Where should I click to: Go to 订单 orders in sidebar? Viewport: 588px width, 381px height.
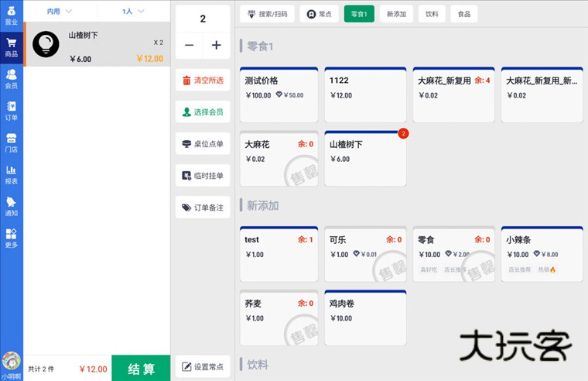click(12, 111)
